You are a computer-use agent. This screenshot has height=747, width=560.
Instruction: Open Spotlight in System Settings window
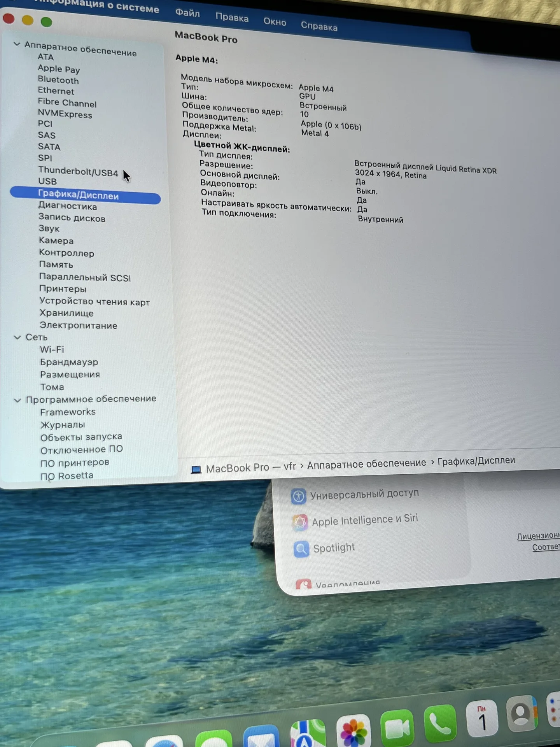(x=334, y=548)
